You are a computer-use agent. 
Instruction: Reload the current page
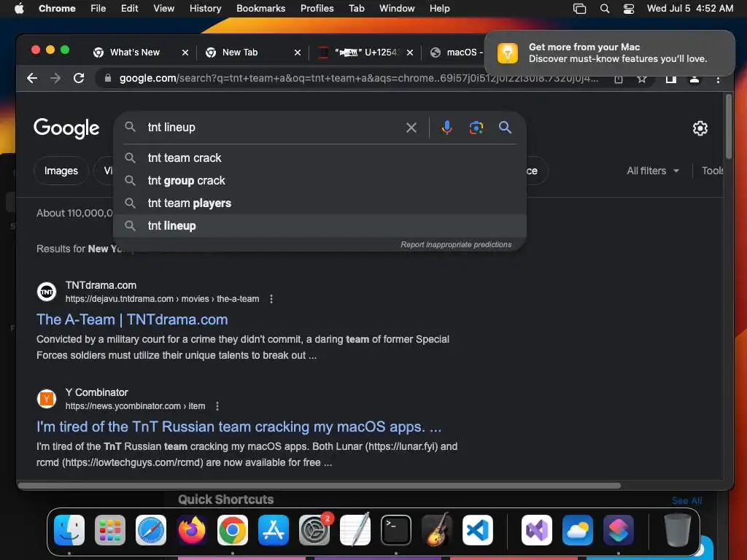tap(79, 78)
